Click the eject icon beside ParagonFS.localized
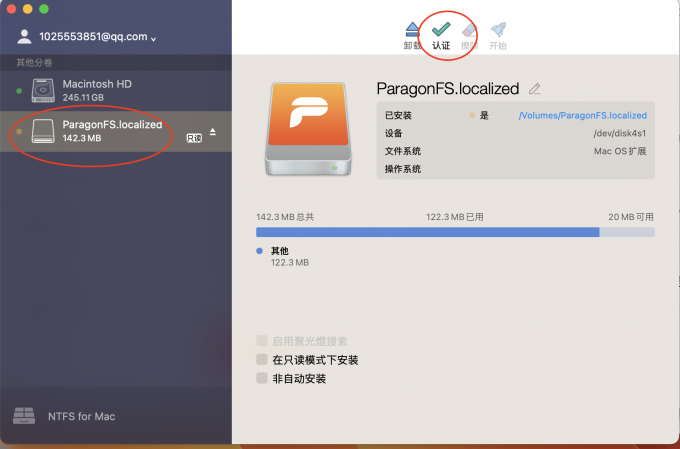Viewport: 680px width, 449px height. (x=212, y=131)
